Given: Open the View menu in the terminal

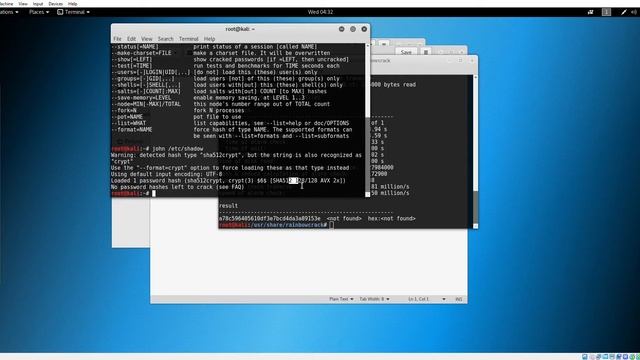Looking at the screenshot, I should tap(147, 39).
